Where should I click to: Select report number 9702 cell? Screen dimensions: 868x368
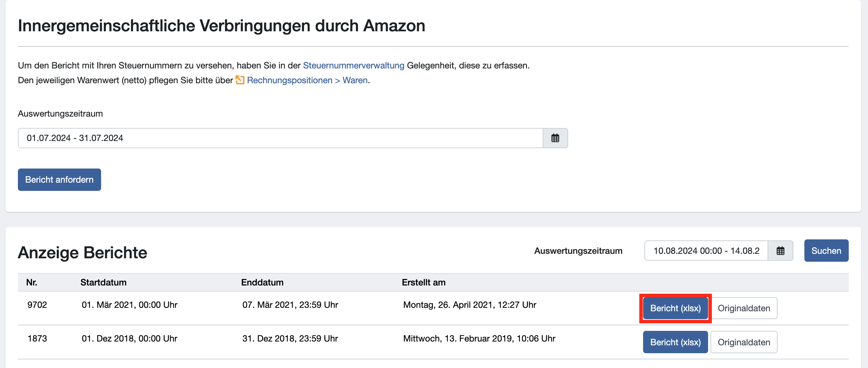[x=37, y=305]
